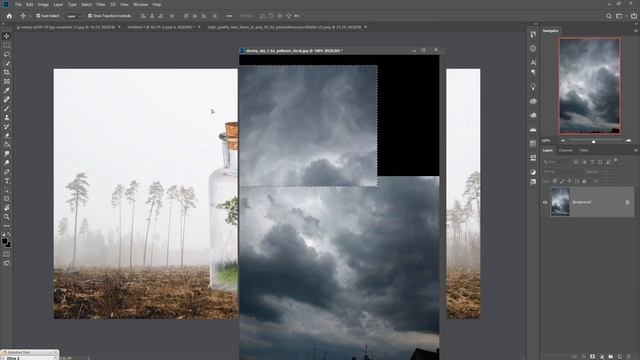Select the Zoom tool in the toolbox

7,217
